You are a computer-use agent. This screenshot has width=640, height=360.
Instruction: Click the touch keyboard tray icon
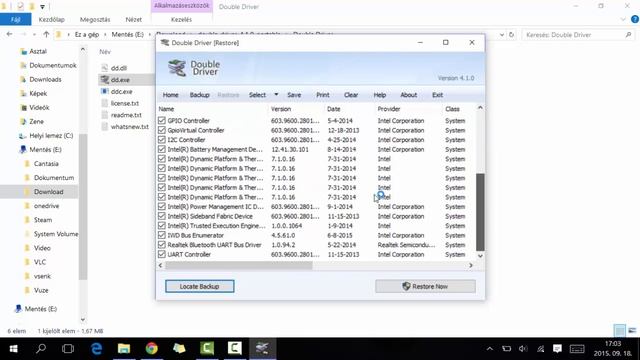coord(577,349)
